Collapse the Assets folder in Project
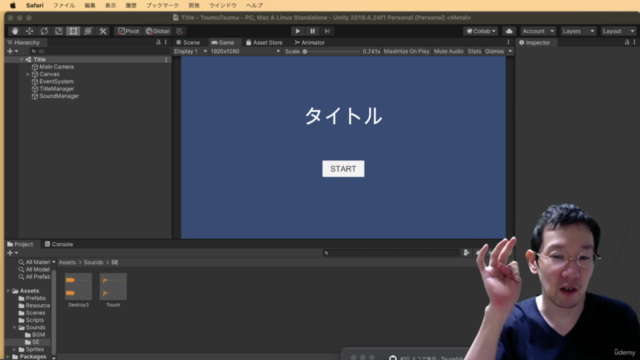The width and height of the screenshot is (640, 360). click(9, 291)
